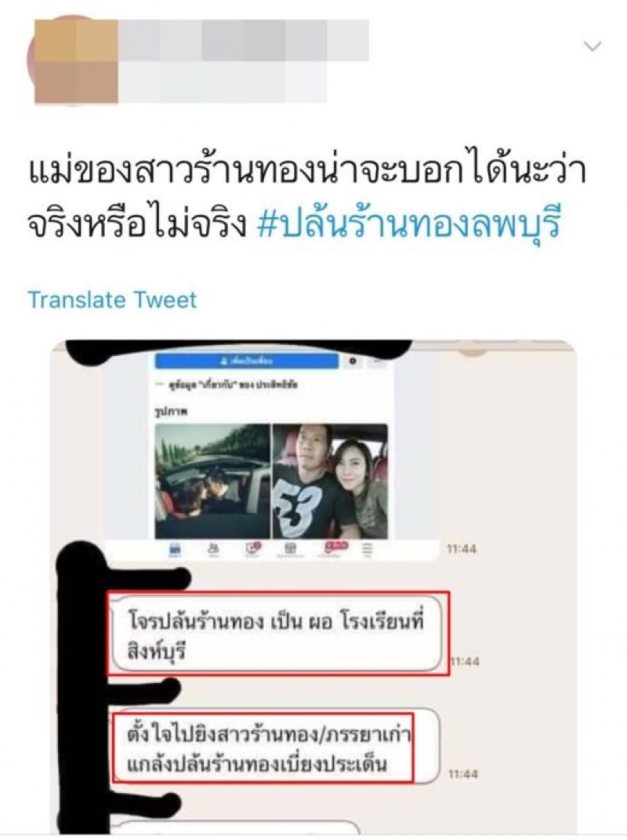Click the Translate Tweet link
The width and height of the screenshot is (627, 840).
[112, 300]
